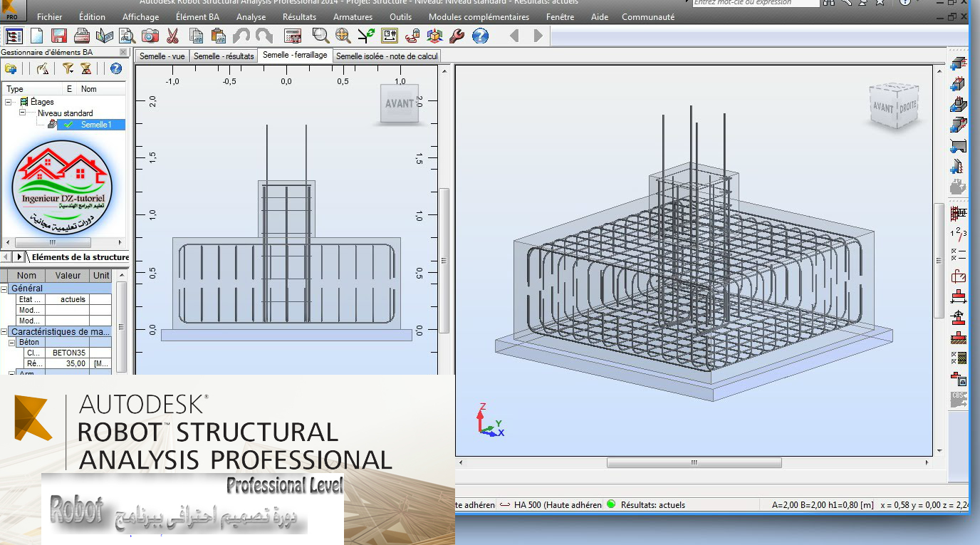Click the reinforcement grid icon in the right toolbar
The image size is (980, 545).
coord(959,212)
